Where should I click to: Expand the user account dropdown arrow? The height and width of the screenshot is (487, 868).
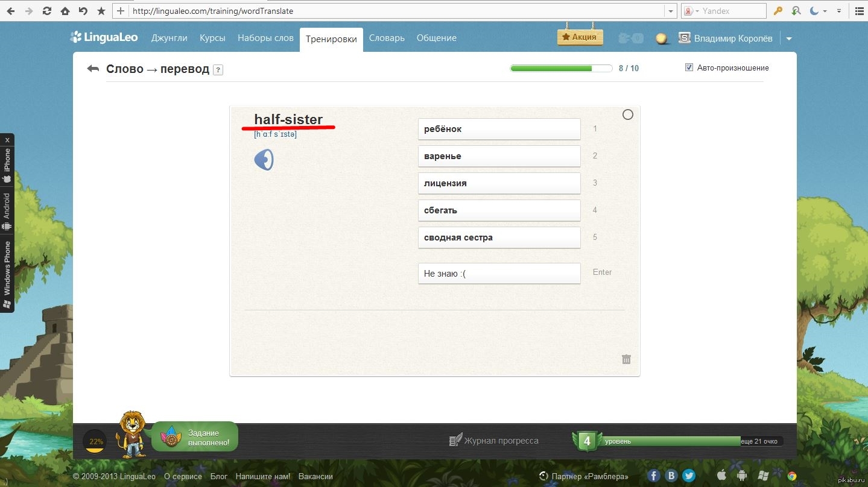tap(788, 39)
